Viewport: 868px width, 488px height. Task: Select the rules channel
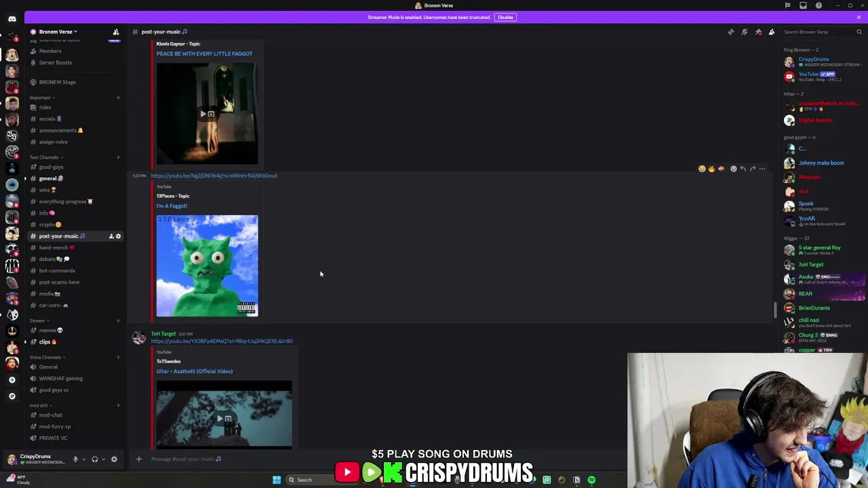(x=75, y=107)
